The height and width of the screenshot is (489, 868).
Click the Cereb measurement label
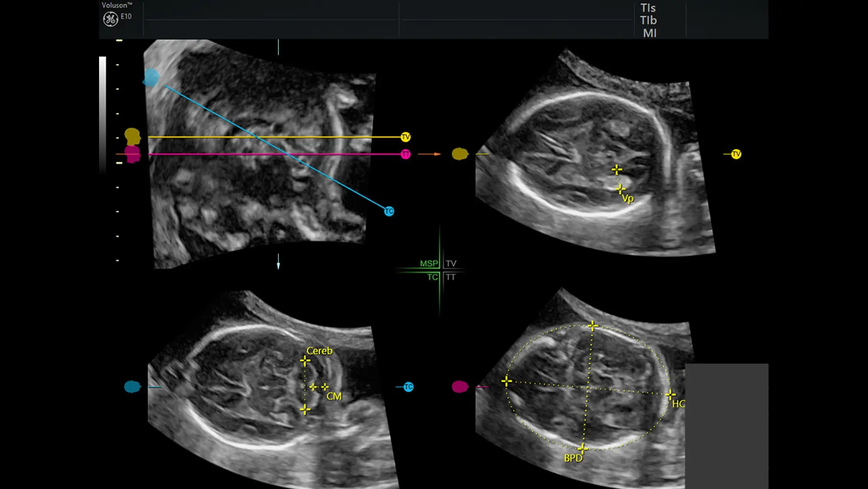click(x=319, y=351)
